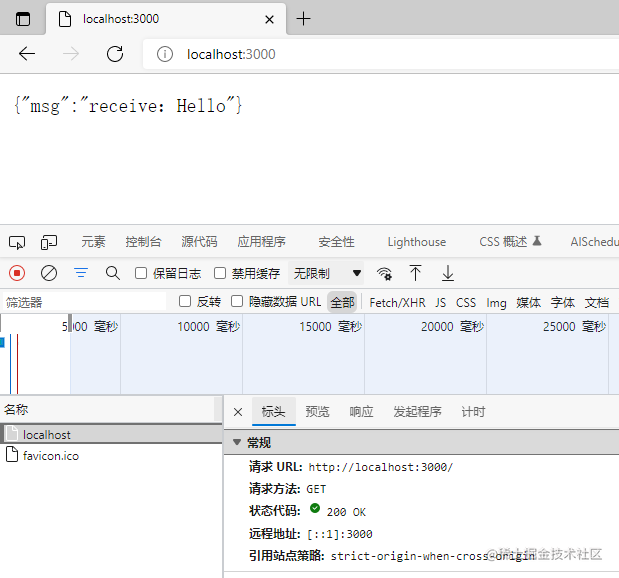Screen dimensions: 619x578
Task: Reload the localhost:3000 page
Action: click(x=115, y=54)
